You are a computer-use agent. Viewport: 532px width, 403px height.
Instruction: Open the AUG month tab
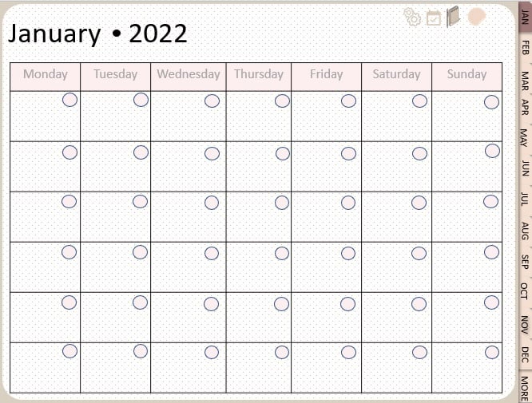pyautogui.click(x=525, y=231)
